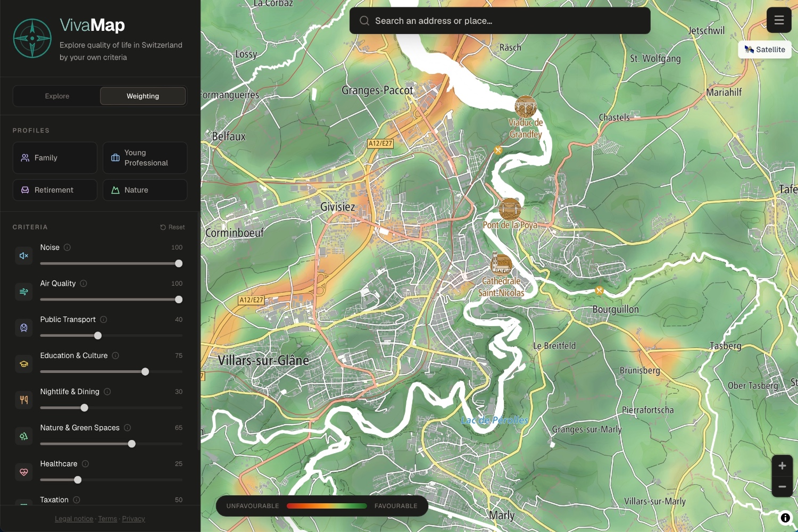Click the Noise weight value 100
Viewport: 798px width, 532px height.
pos(177,247)
